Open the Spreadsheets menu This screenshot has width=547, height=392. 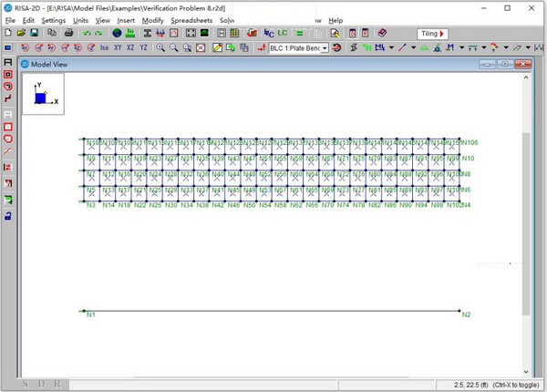(x=190, y=19)
